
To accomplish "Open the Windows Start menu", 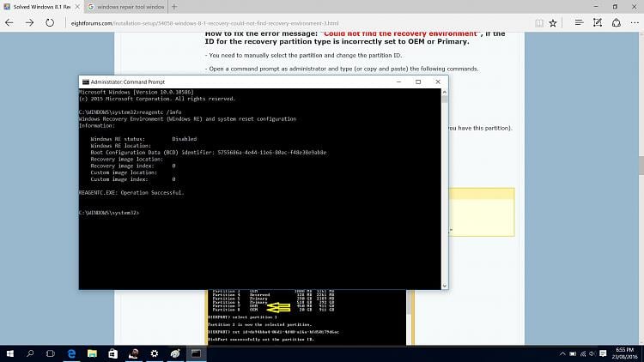I will [12, 353].
